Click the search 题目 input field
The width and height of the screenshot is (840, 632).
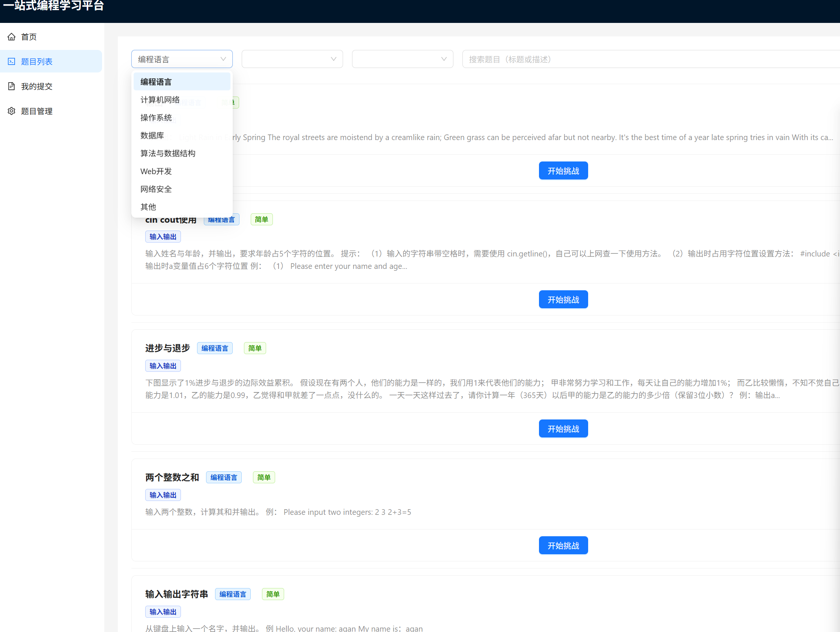point(646,59)
